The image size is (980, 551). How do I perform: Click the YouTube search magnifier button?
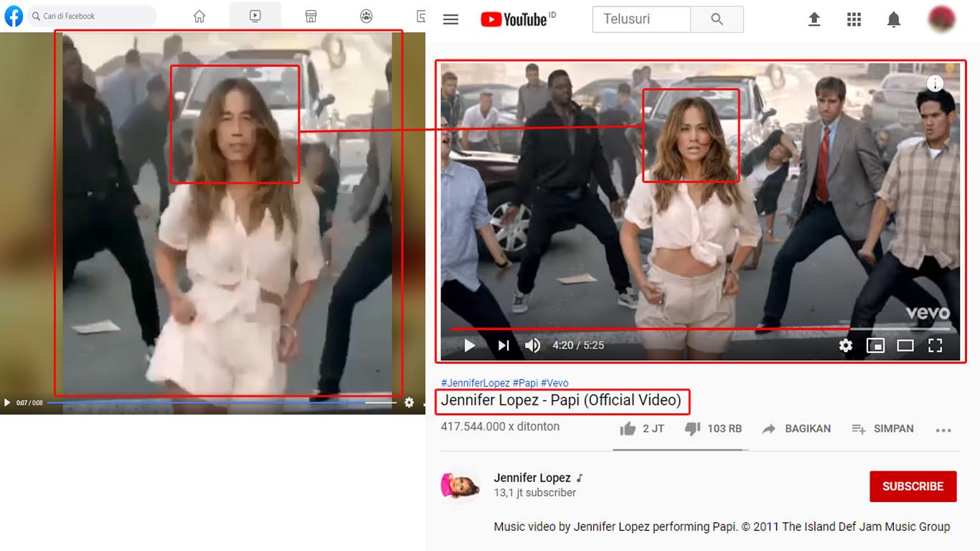[717, 19]
